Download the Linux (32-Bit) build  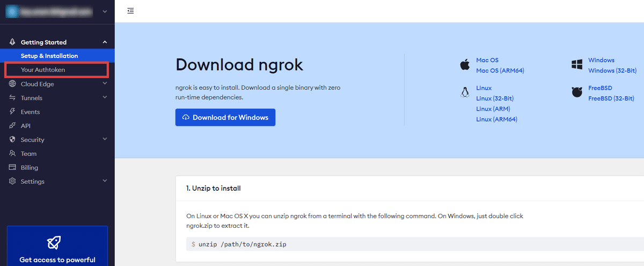tap(495, 98)
